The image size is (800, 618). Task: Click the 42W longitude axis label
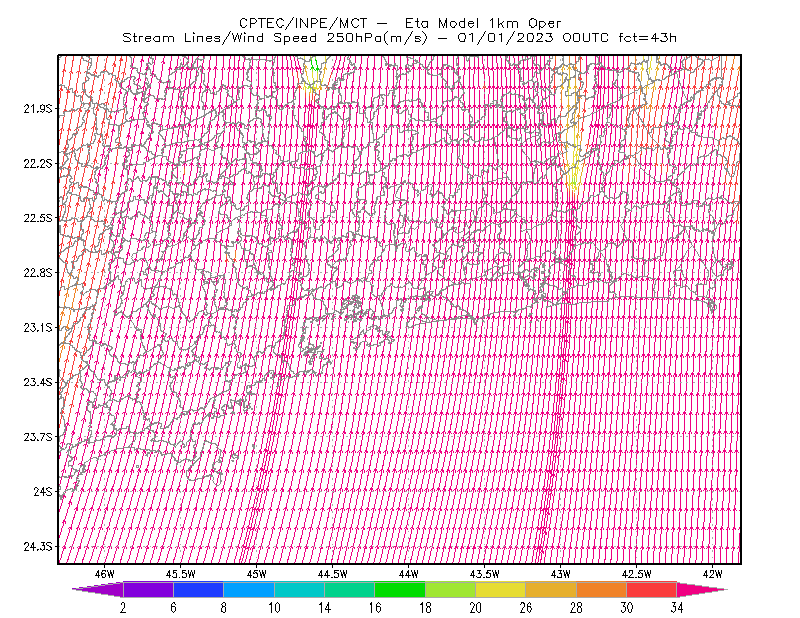tap(713, 574)
